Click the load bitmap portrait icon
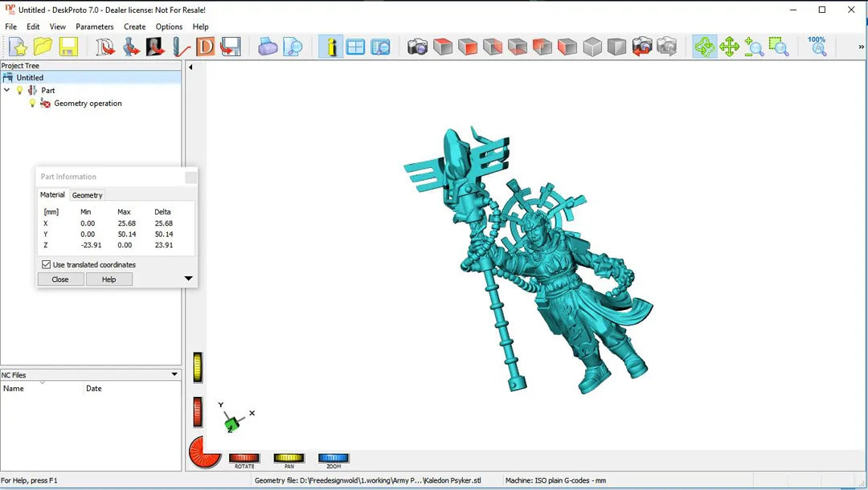The width and height of the screenshot is (868, 490). (x=156, y=47)
